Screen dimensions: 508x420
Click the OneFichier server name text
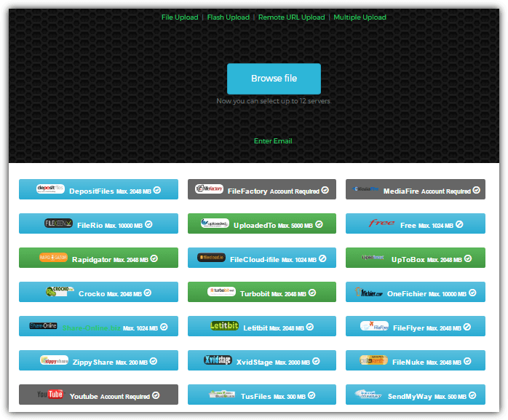click(407, 293)
